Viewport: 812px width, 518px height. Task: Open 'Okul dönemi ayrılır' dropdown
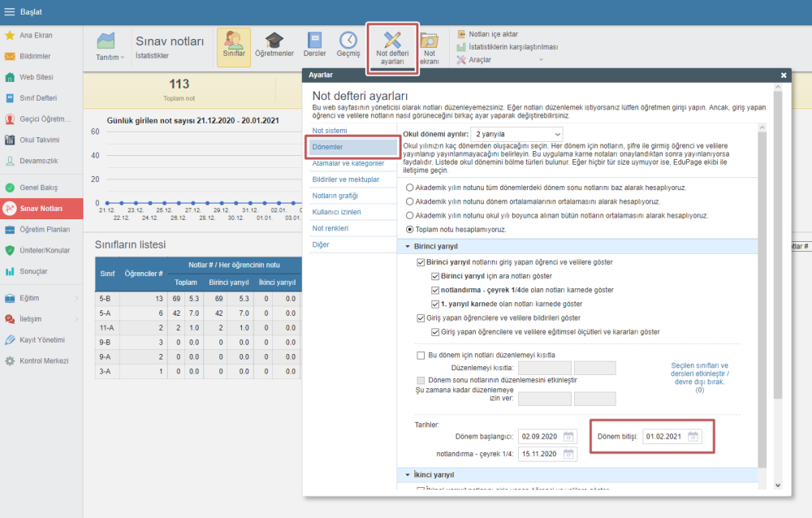[x=516, y=134]
